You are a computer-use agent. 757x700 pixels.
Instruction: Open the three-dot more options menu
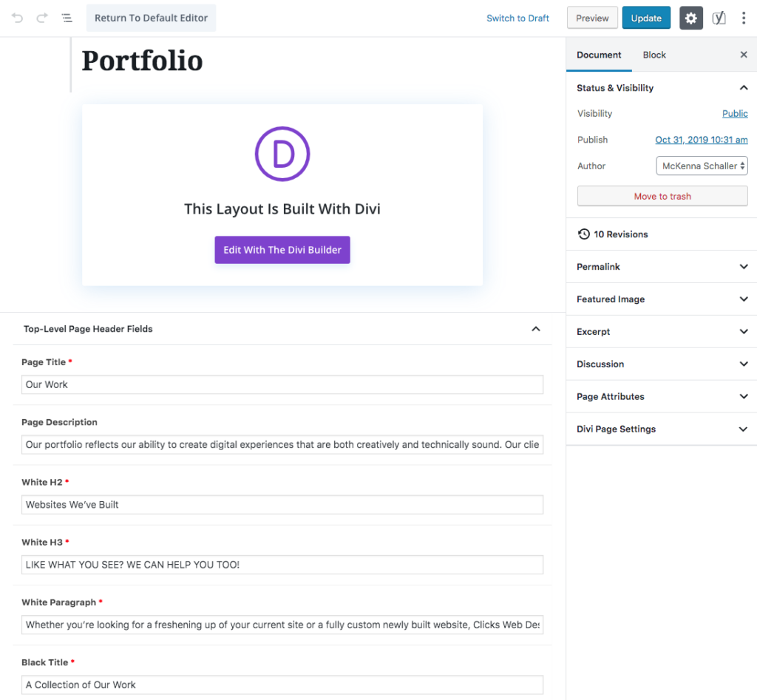pyautogui.click(x=744, y=17)
